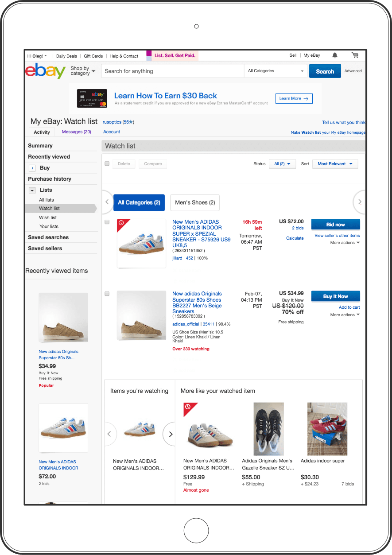Click the 2 bids link
Image resolution: width=392 pixels, height=555 pixels.
(298, 228)
